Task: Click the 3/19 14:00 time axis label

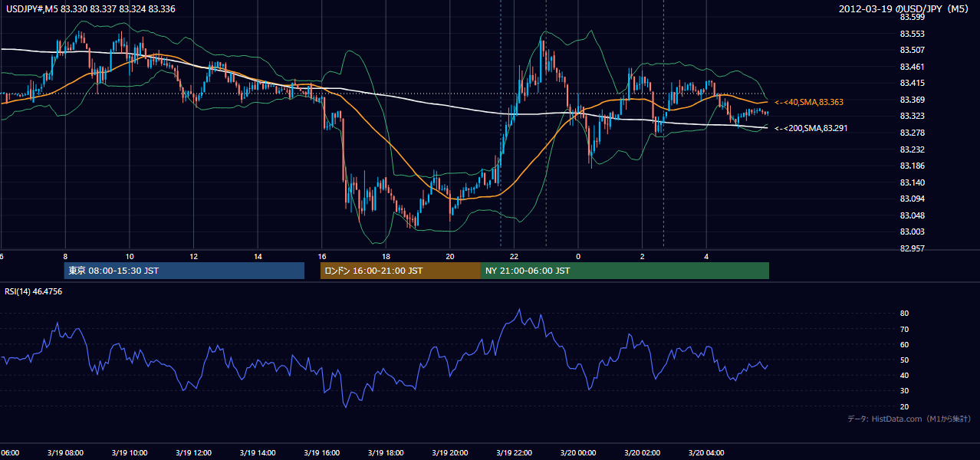Action: pos(258,453)
